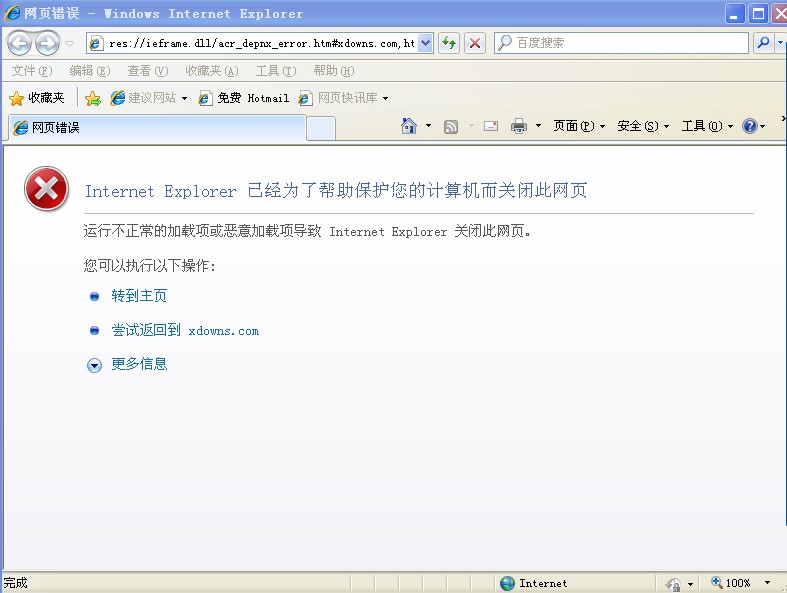Click the magnifier search button
The height and width of the screenshot is (593, 787).
point(763,43)
